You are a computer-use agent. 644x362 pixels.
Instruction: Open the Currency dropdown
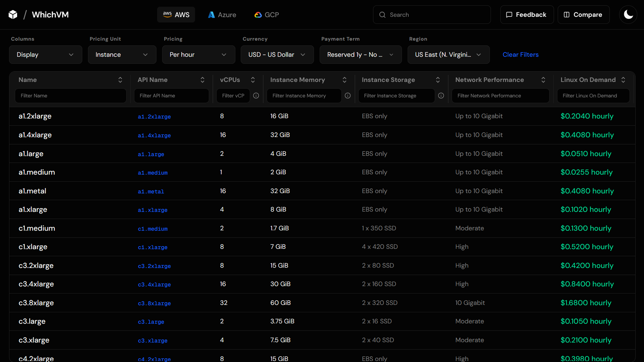click(x=277, y=54)
